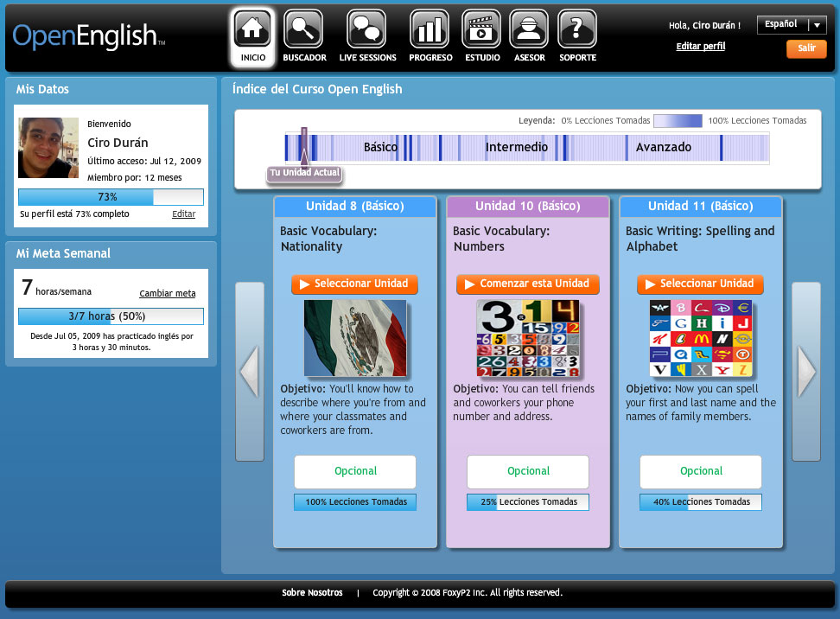Click the 25% Lecciones Tomadas progress bar
Image resolution: width=840 pixels, height=619 pixels.
click(528, 502)
